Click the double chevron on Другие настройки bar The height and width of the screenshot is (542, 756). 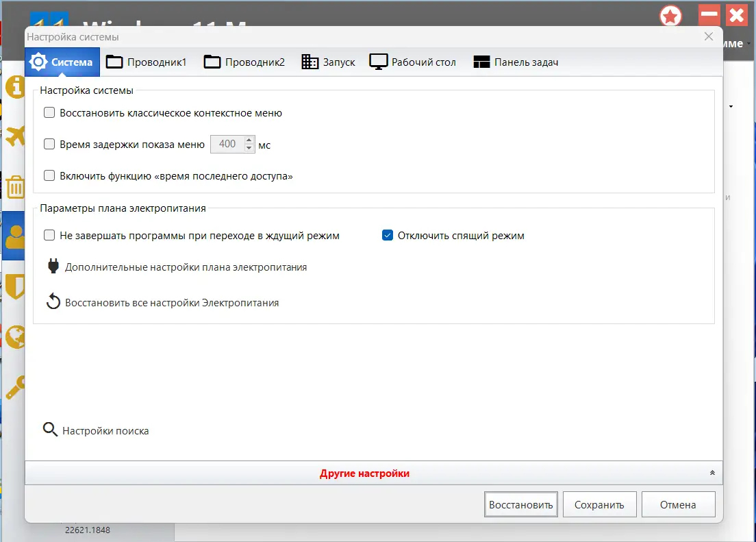point(712,473)
